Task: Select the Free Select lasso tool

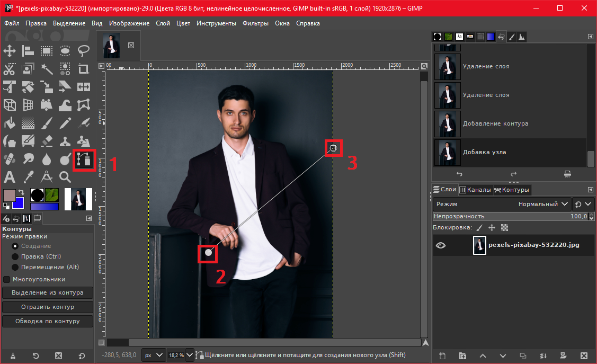Action: (83, 51)
